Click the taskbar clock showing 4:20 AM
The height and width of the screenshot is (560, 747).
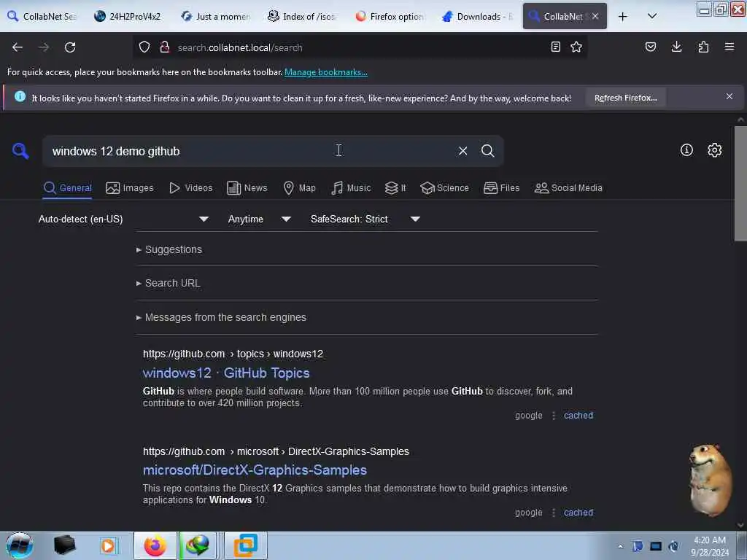tap(710, 546)
